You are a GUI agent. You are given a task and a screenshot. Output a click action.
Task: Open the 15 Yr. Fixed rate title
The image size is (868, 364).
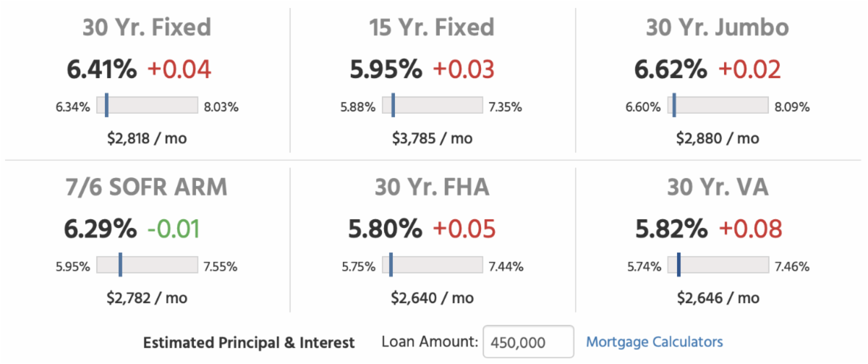431,27
